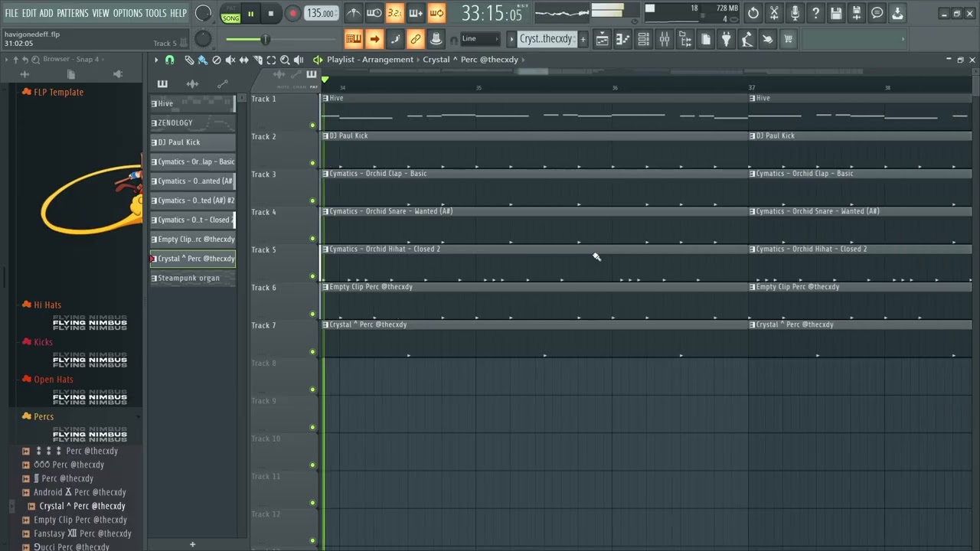Open the ADD menu
Screen dimensions: 980x551
[x=47, y=13]
